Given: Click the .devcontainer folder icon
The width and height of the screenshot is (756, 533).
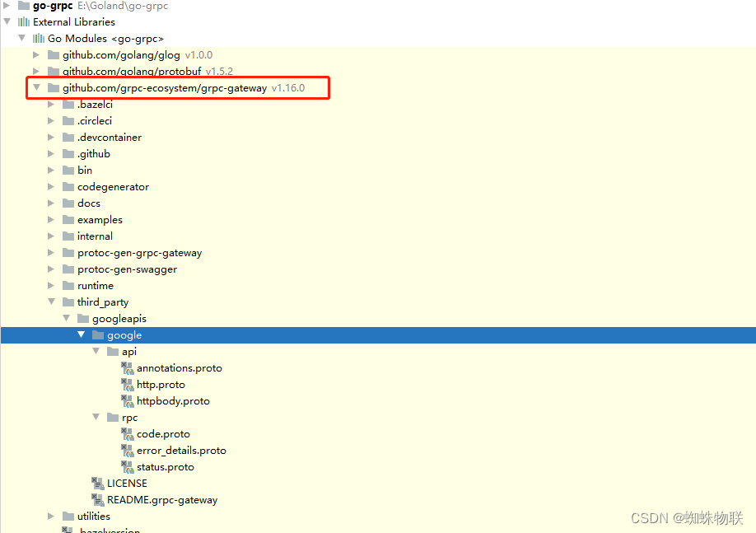Looking at the screenshot, I should point(68,138).
